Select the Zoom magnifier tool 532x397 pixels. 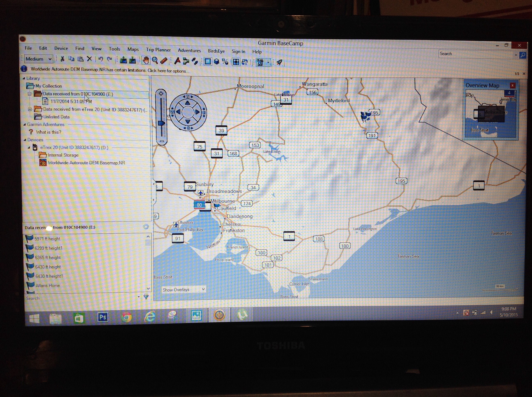[x=155, y=60]
